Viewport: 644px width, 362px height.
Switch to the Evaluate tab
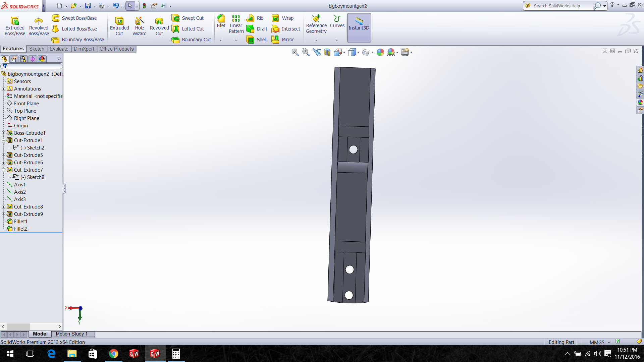coord(59,49)
